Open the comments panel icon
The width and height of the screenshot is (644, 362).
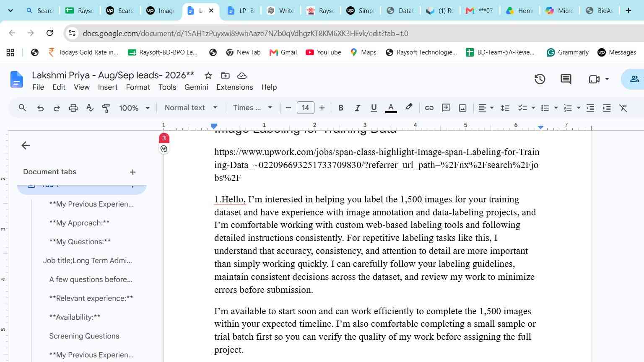tap(566, 79)
